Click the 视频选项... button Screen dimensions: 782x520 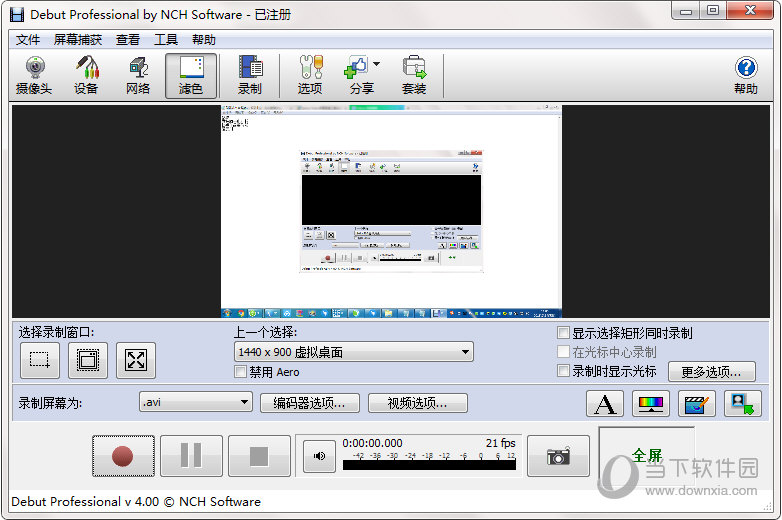pos(417,403)
